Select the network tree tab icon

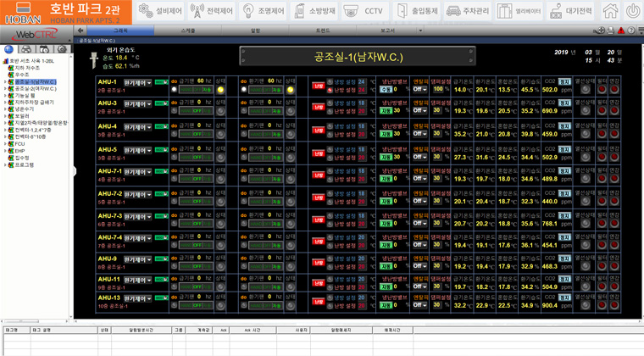26,49
